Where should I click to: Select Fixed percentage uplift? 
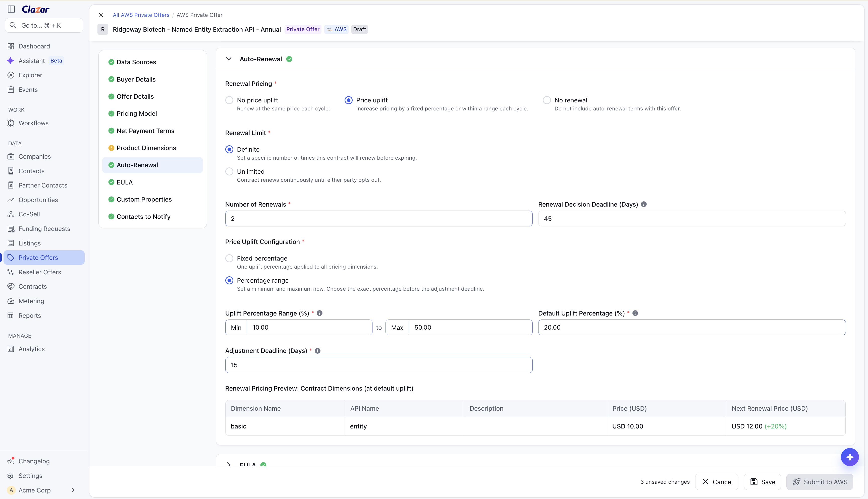click(229, 259)
